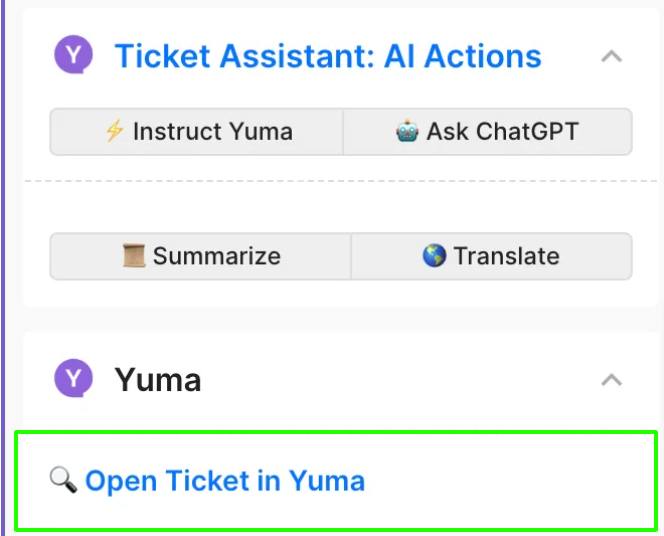Screen dimensions: 664x536
Task: Use the Translate action
Action: 492,256
